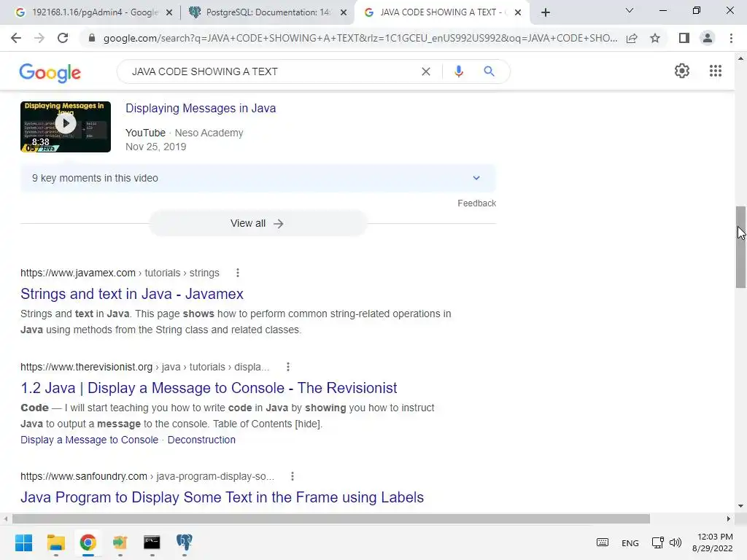Open the volume tray icon
Viewport: 747px width, 560px height.
(675, 542)
